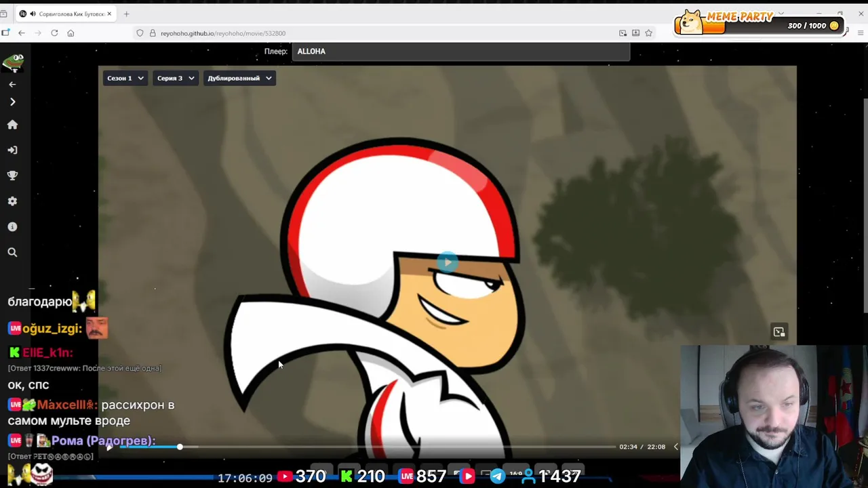Click the green Kick viewer count icon

[347, 477]
